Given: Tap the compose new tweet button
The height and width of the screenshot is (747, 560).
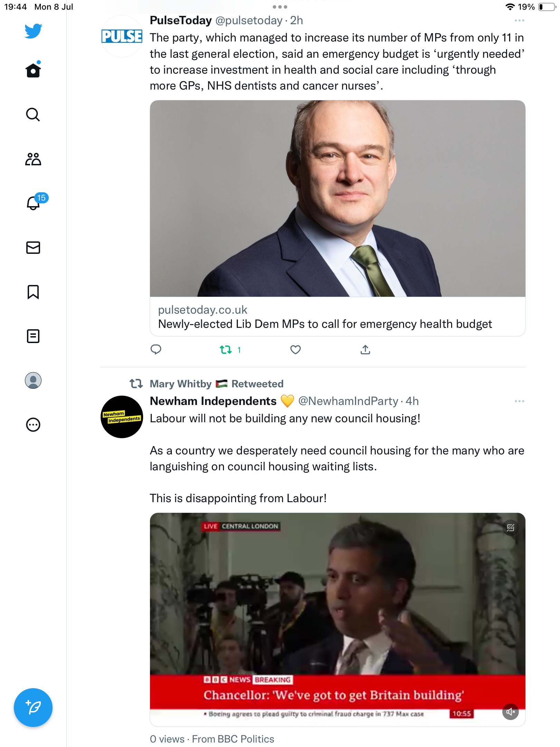Looking at the screenshot, I should [33, 708].
